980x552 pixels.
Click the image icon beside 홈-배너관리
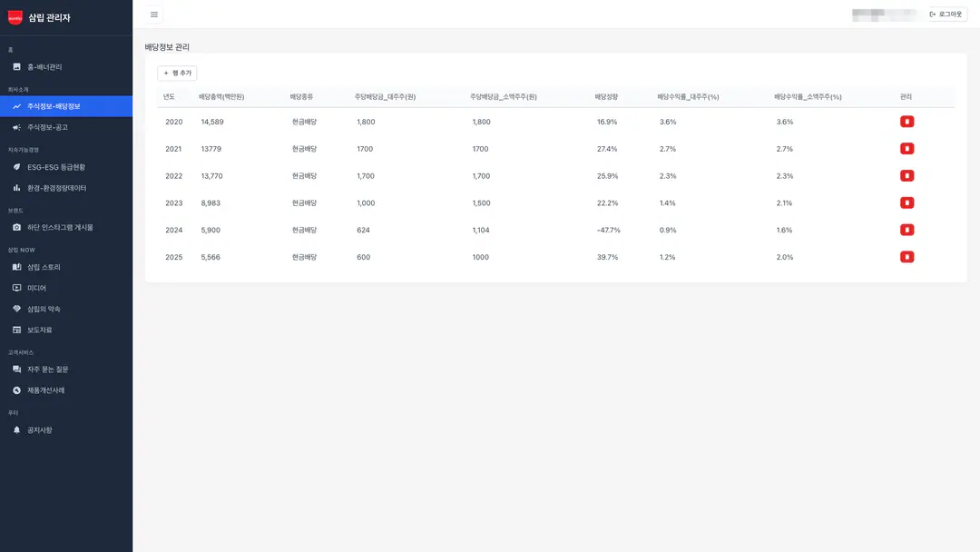tap(17, 67)
